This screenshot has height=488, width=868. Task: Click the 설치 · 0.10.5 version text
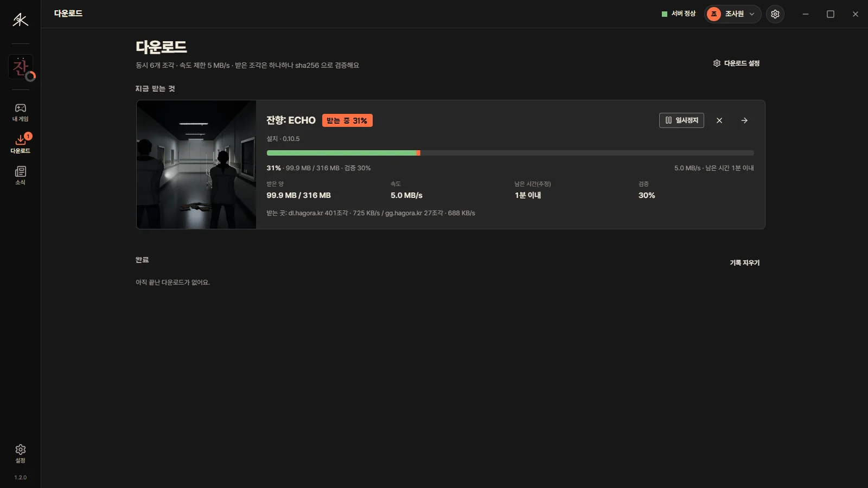[x=283, y=139]
